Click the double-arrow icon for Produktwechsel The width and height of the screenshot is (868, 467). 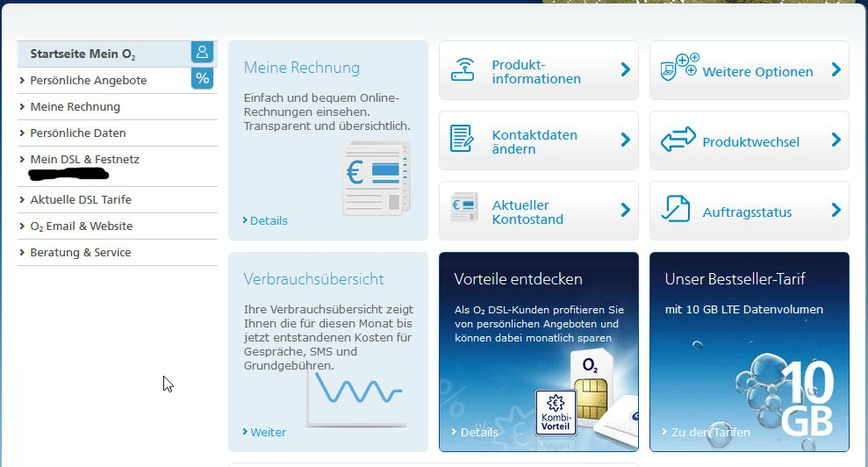[x=678, y=139]
